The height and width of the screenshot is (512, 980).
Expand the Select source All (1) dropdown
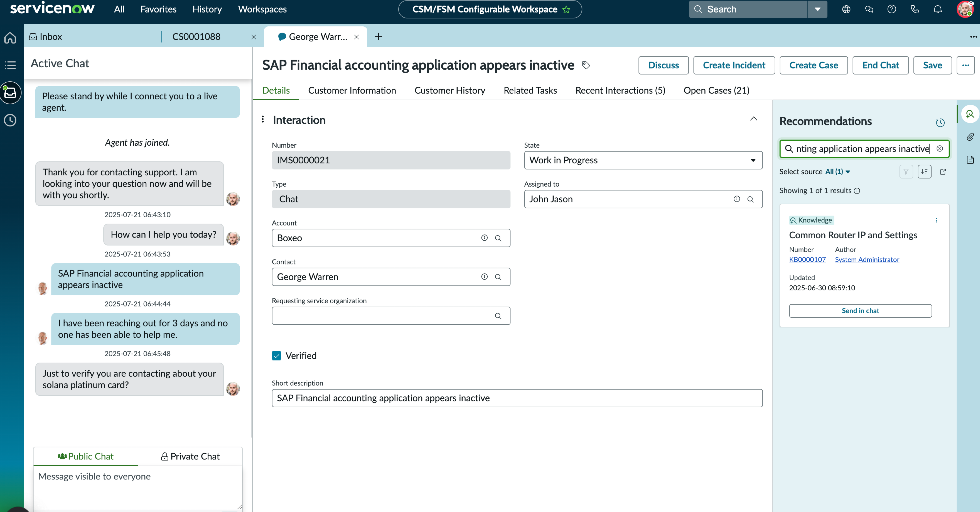click(838, 172)
